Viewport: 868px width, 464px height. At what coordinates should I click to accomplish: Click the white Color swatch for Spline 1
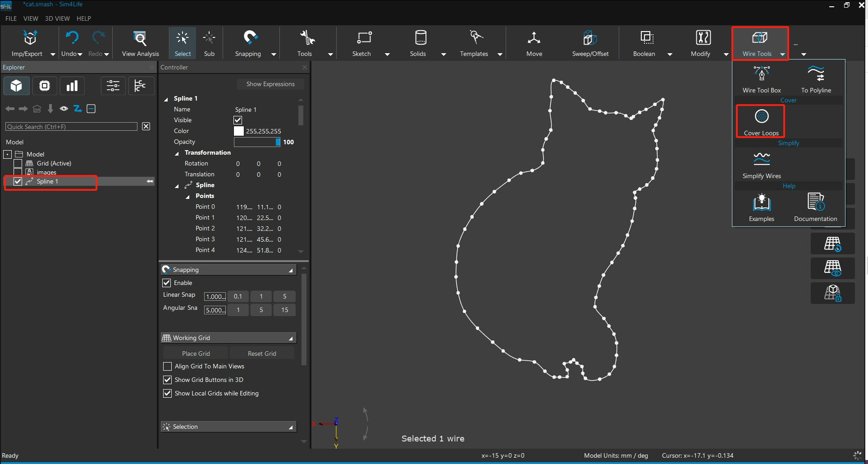[239, 131]
